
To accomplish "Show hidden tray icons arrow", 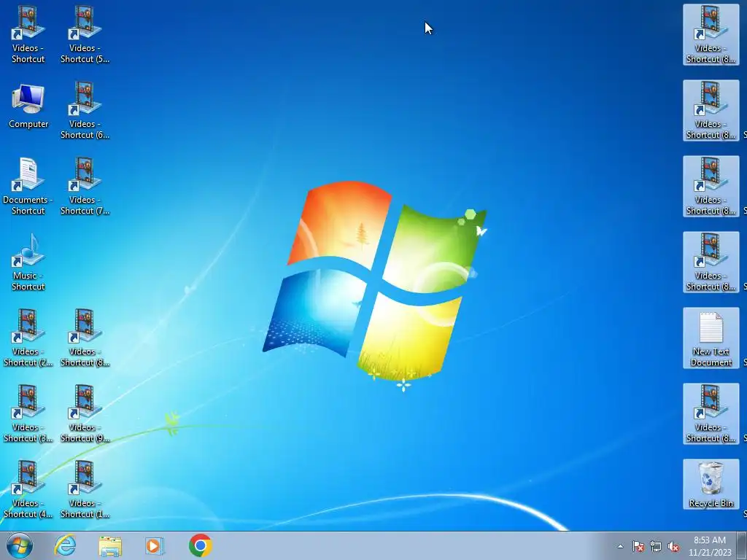I will (x=620, y=546).
